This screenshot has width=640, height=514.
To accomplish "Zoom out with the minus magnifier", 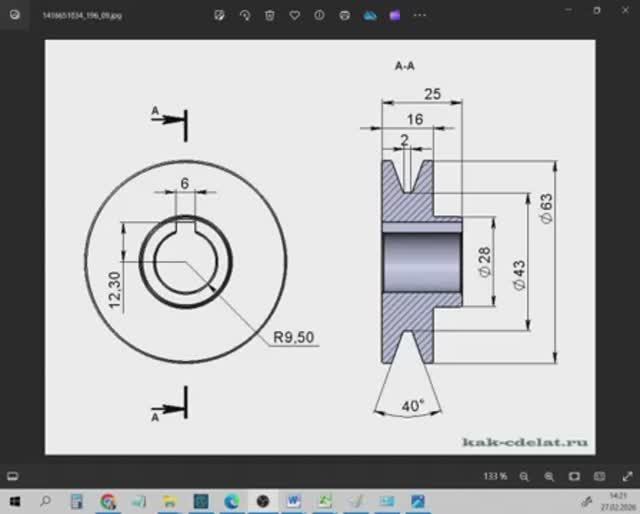I will [524, 476].
